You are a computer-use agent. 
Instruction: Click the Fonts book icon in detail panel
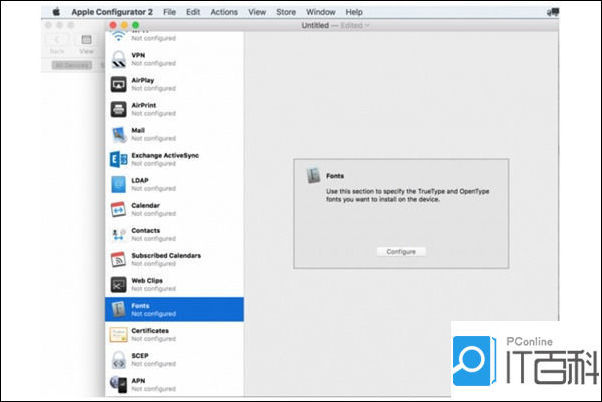[x=313, y=176]
